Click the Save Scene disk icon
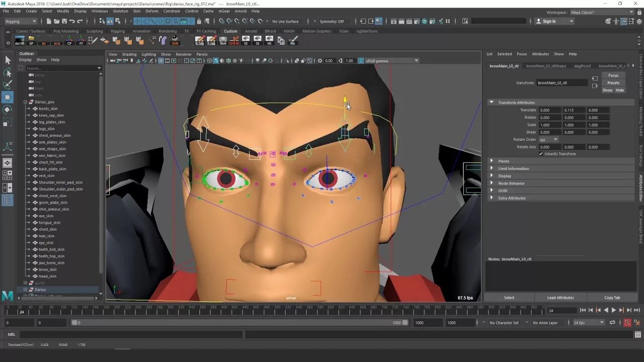644x362 pixels. (x=64, y=21)
